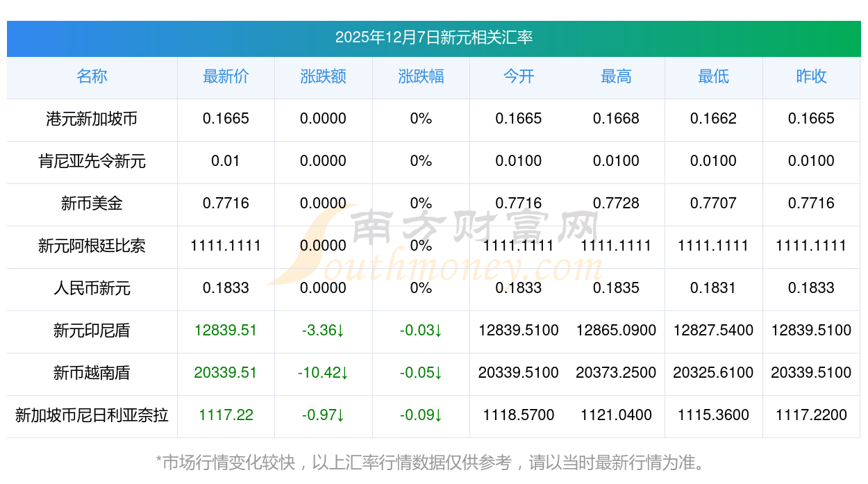
Task: Select the 涨跌额 column header
Action: click(323, 76)
